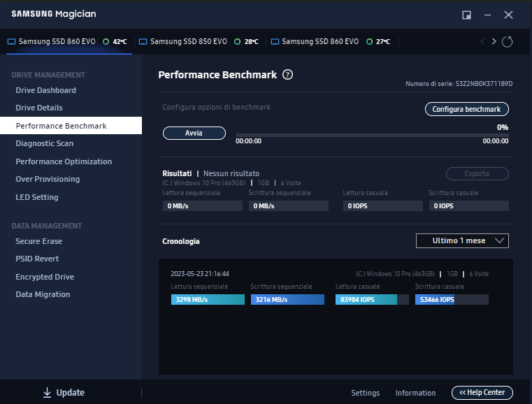Click the Scrittura casuale 0 IOPS result field

tap(469, 206)
